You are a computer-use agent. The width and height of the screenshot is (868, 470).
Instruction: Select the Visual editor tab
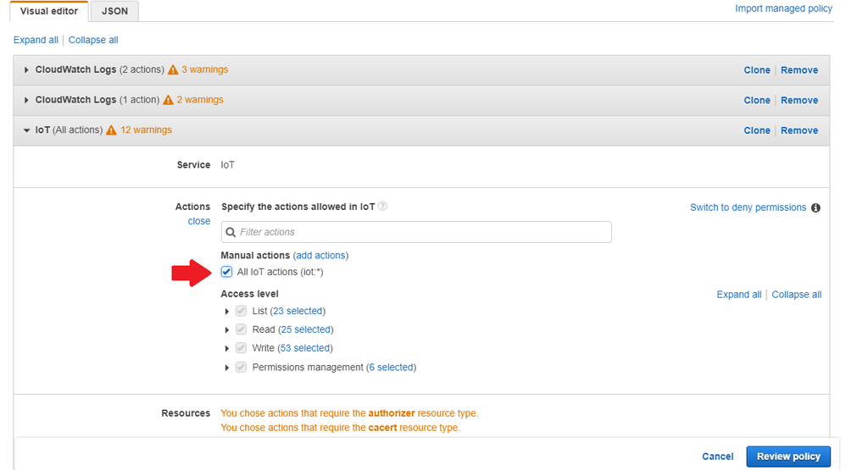tap(51, 11)
